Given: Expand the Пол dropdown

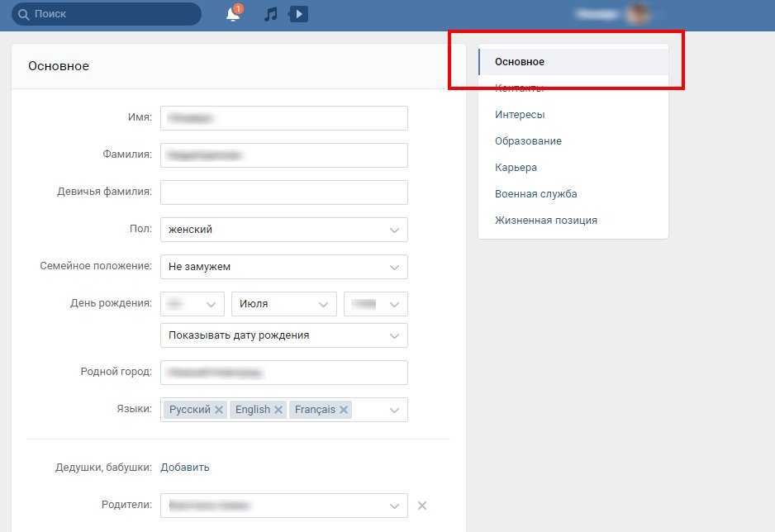Looking at the screenshot, I should 283,230.
